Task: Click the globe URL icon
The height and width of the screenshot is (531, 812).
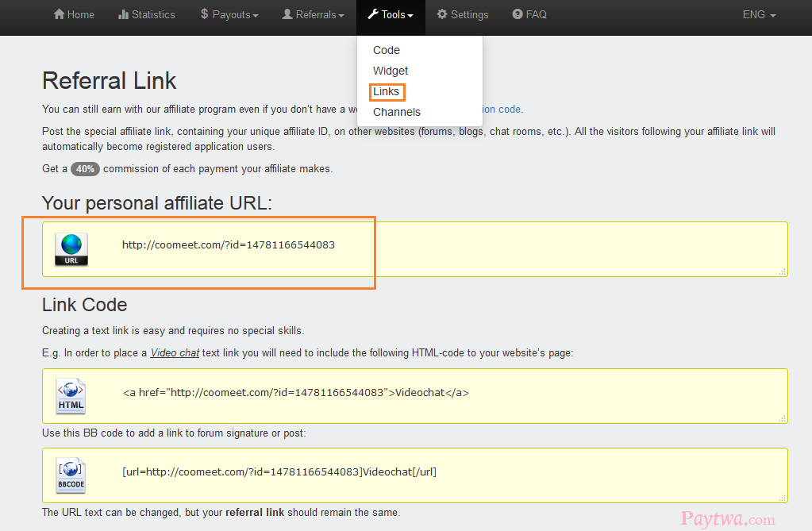Action: pyautogui.click(x=71, y=248)
